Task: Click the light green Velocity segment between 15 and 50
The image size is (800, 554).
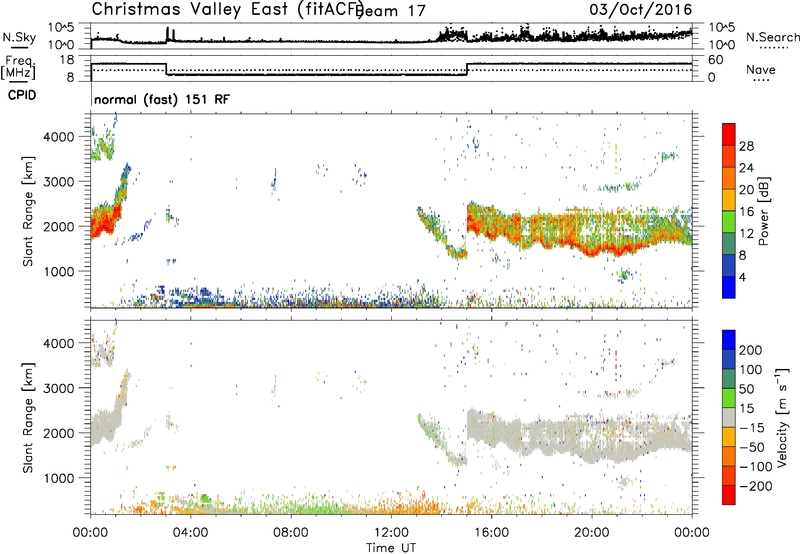Action: click(729, 398)
